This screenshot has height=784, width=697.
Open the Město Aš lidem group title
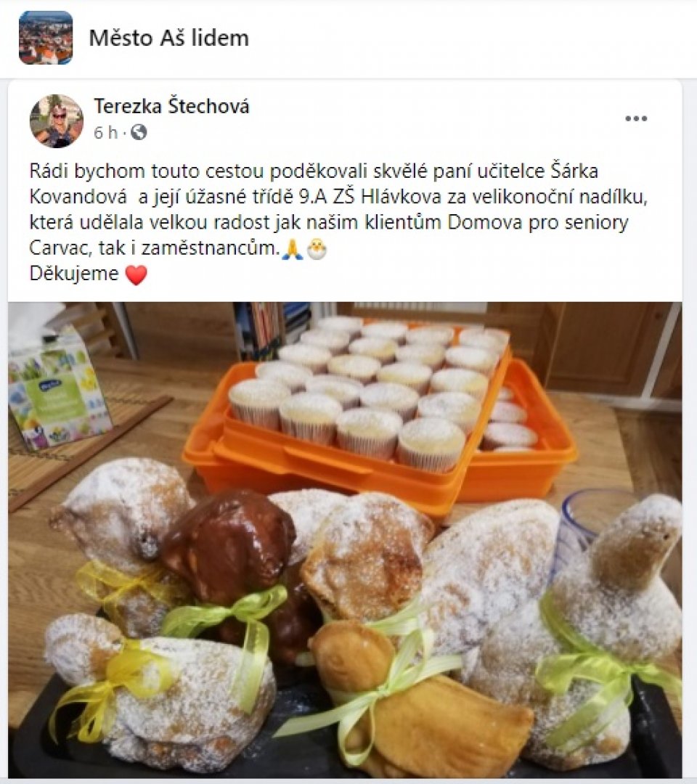169,38
